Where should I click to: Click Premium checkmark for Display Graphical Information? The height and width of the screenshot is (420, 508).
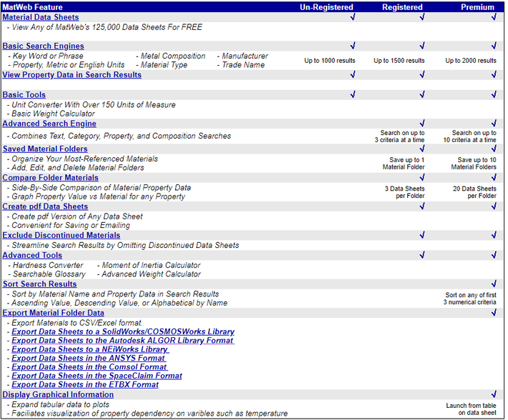coord(494,394)
